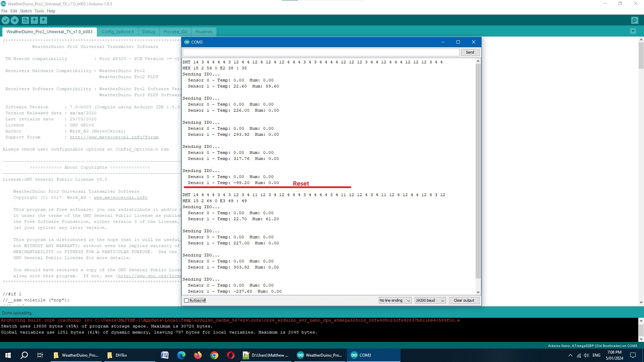Screen dimensions: 644x362
Task: Switch to the Config_Options.h tab
Action: click(x=117, y=32)
